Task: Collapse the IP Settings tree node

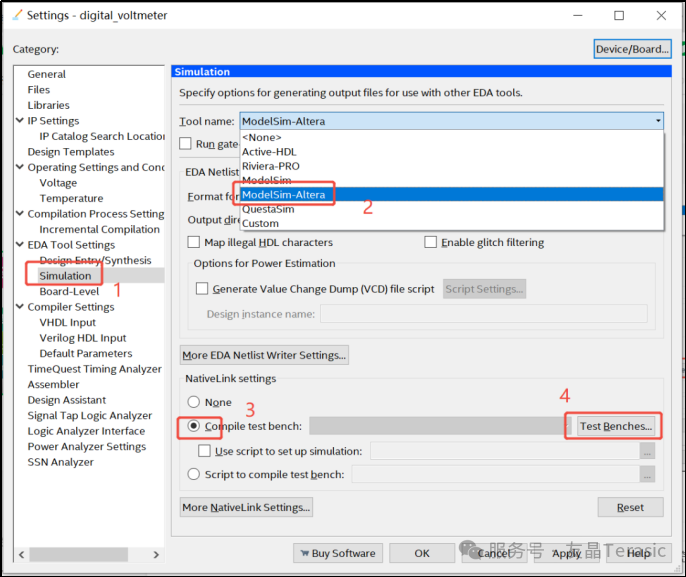Action: point(20,120)
